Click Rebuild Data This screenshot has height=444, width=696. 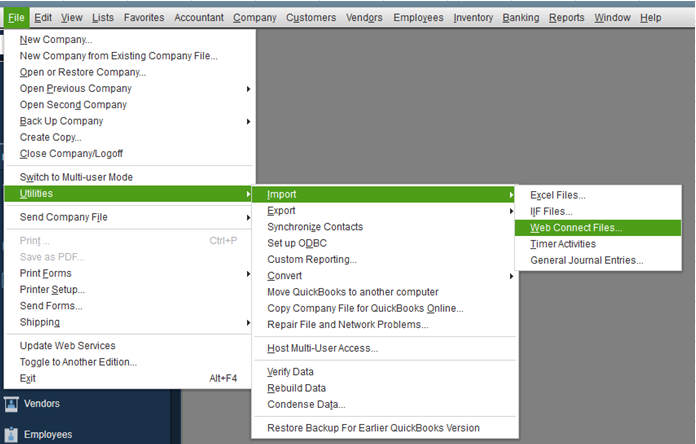[x=385, y=388]
